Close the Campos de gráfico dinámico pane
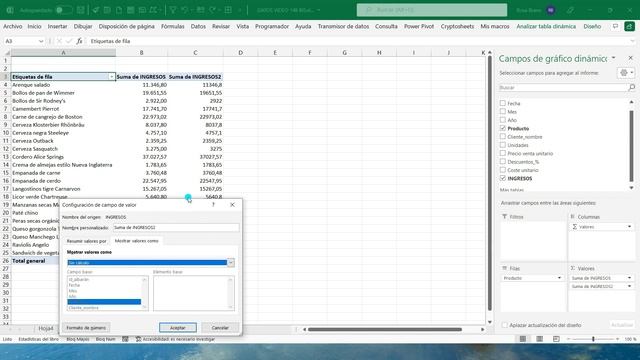The image size is (640, 360). pos(630,58)
